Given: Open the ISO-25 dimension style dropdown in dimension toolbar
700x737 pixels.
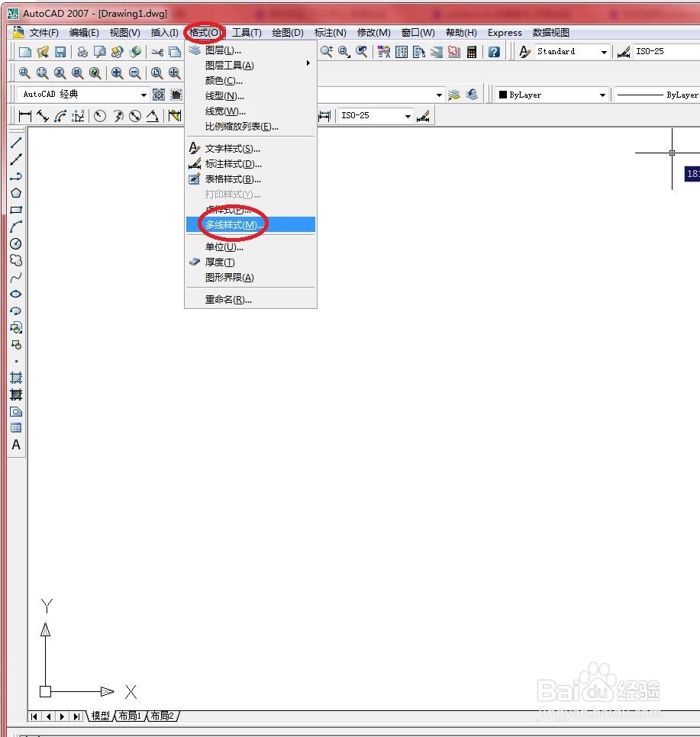Looking at the screenshot, I should (x=408, y=116).
